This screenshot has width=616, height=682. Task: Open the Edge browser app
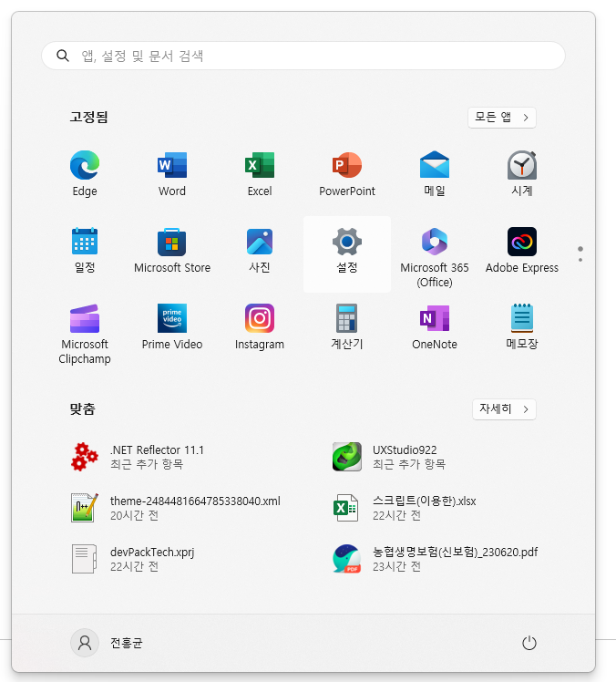coord(85,173)
